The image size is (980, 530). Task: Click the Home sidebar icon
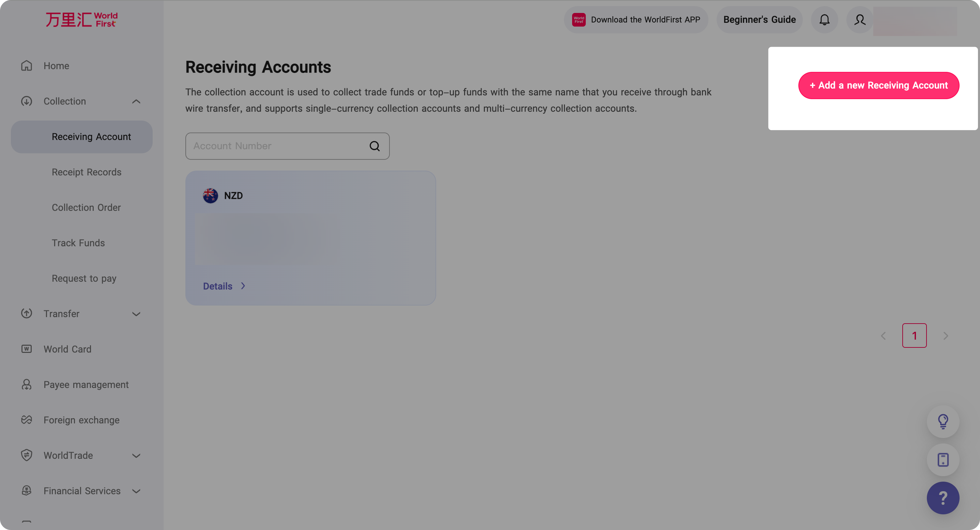click(x=26, y=66)
